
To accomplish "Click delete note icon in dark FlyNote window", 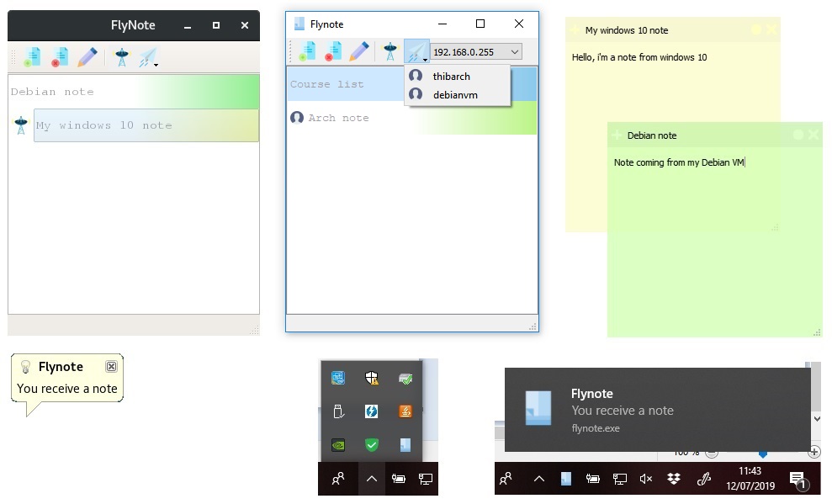I will pos(60,56).
